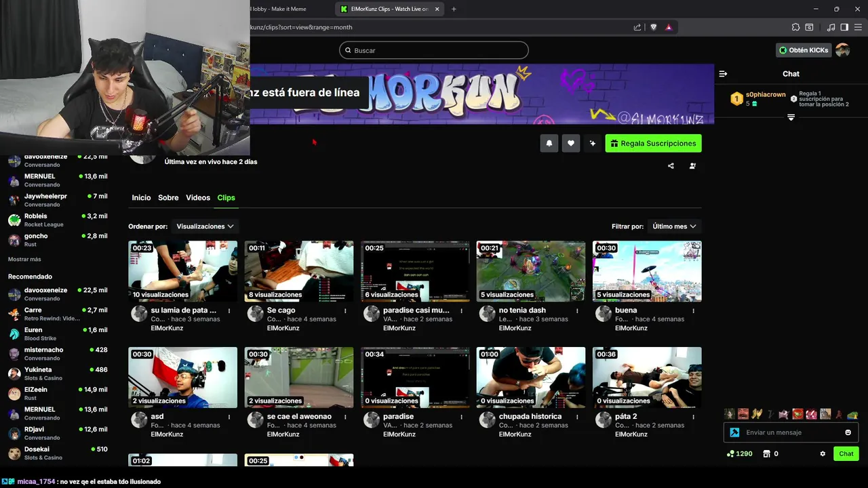
Task: Click the share page icon in address bar
Action: 637,27
